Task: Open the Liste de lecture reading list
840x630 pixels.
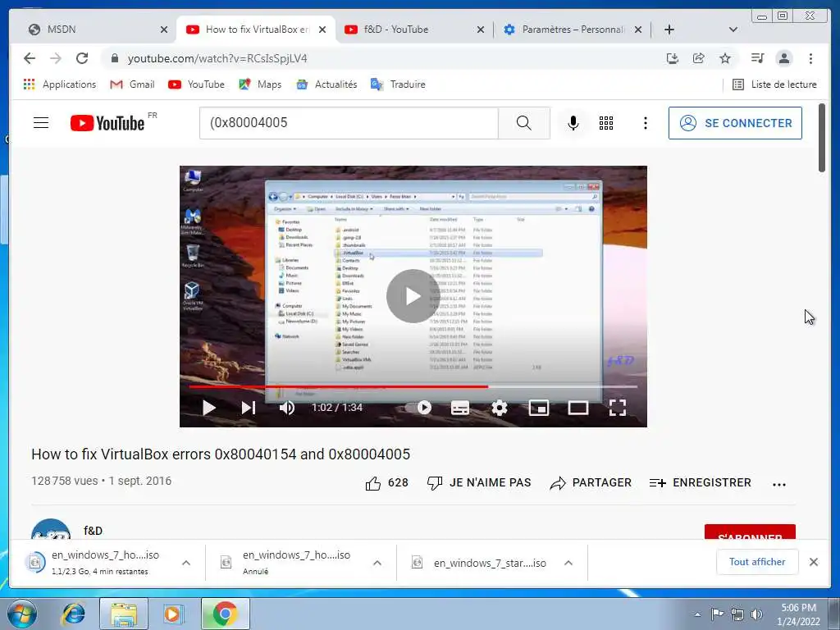Action: click(x=774, y=84)
